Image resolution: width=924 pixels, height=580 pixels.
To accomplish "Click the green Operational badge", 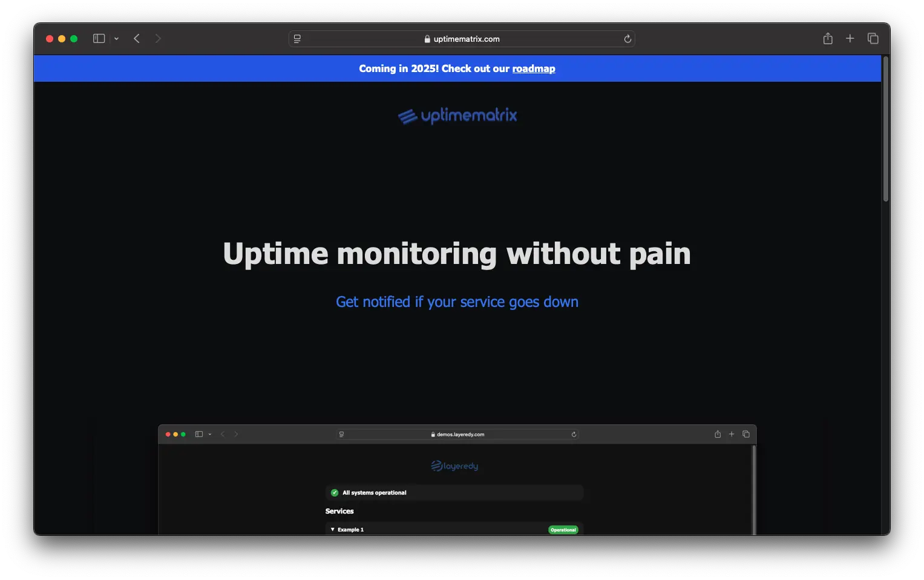I will (563, 530).
